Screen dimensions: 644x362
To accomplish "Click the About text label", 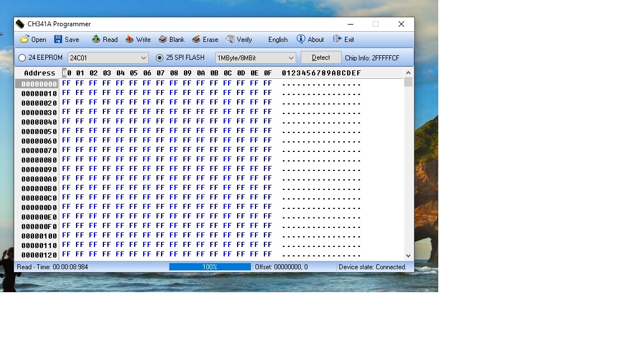I will pos(315,40).
